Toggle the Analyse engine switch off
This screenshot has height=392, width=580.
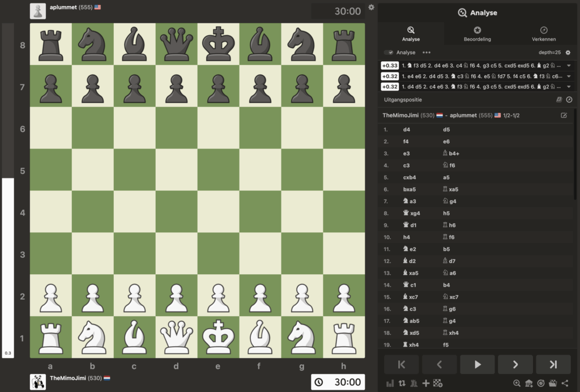point(389,53)
